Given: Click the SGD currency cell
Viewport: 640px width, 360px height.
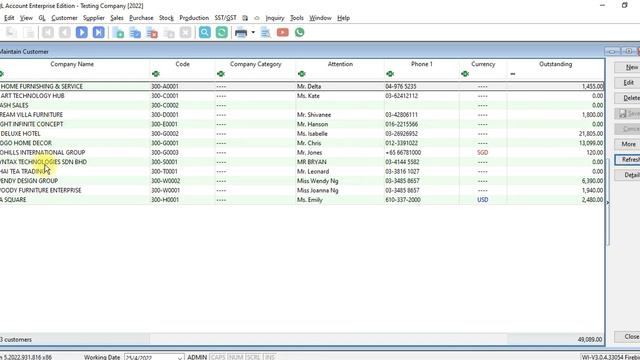Looking at the screenshot, I should (482, 153).
